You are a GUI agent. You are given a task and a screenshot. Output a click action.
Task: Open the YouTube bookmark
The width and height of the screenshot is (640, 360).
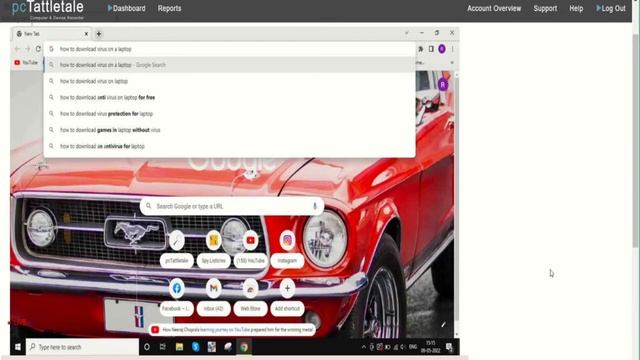point(26,62)
